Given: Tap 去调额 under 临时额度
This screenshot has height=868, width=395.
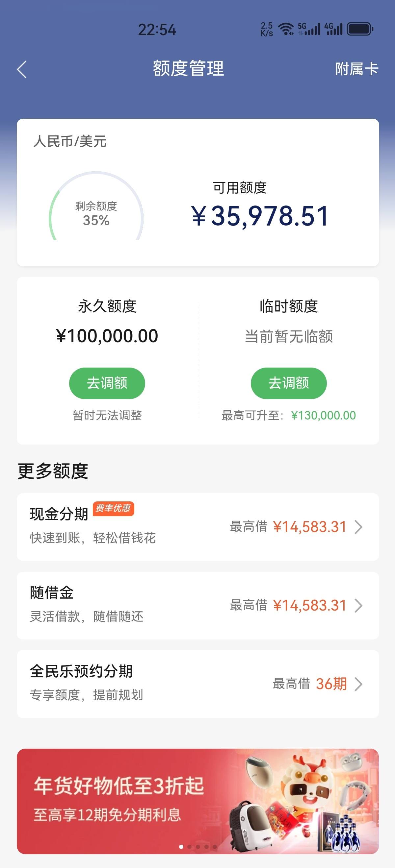Looking at the screenshot, I should (289, 383).
